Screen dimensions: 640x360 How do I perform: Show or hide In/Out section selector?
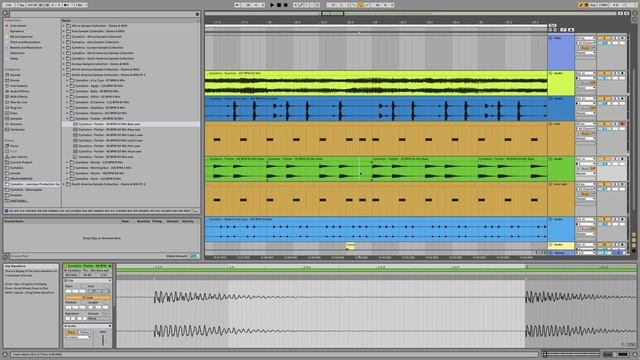pyautogui.click(x=634, y=235)
